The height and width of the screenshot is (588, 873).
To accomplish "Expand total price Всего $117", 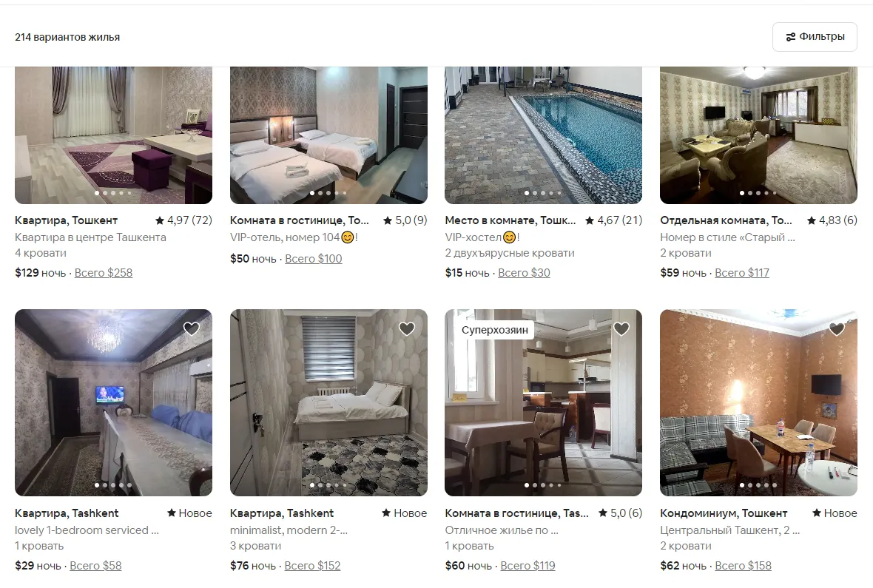I will pos(742,273).
